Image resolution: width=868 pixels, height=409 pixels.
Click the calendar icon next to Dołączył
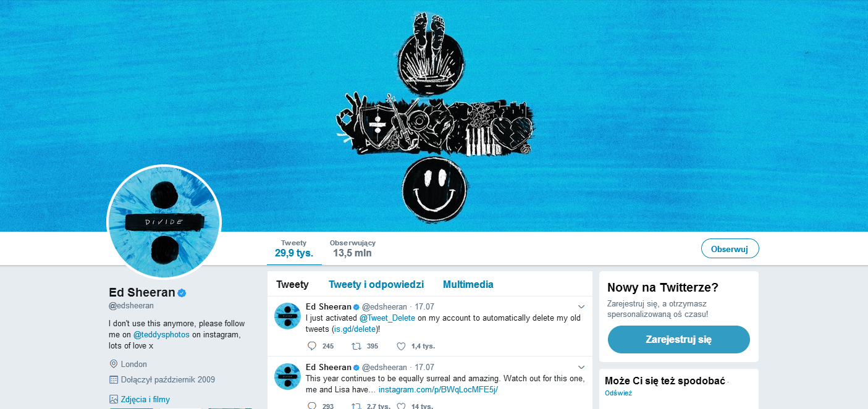tap(113, 379)
